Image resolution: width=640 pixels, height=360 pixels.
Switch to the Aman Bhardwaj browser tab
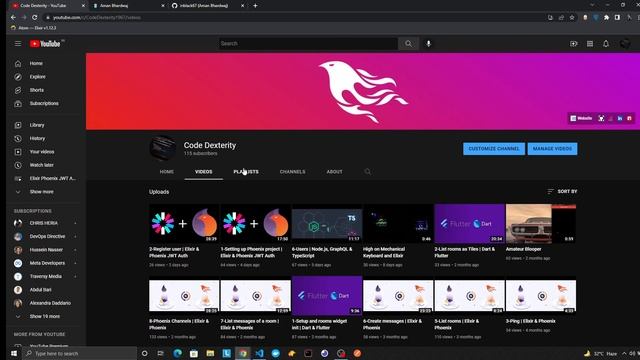(128, 6)
